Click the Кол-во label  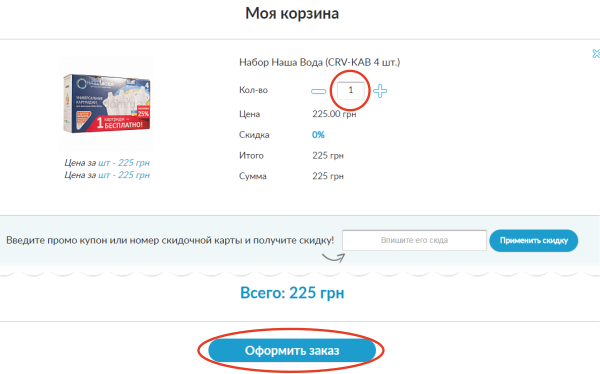pos(253,90)
